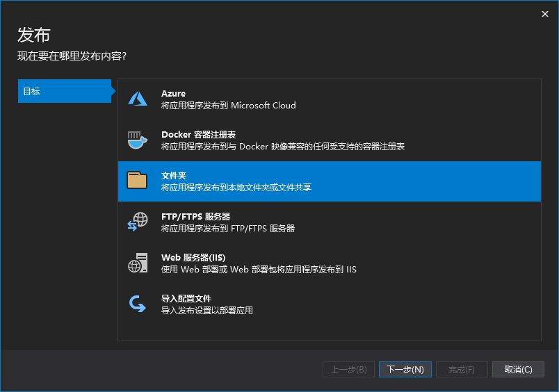This screenshot has height=392, width=559.
Task: Click description 导入发布设置以部署应用
Action: (x=207, y=311)
